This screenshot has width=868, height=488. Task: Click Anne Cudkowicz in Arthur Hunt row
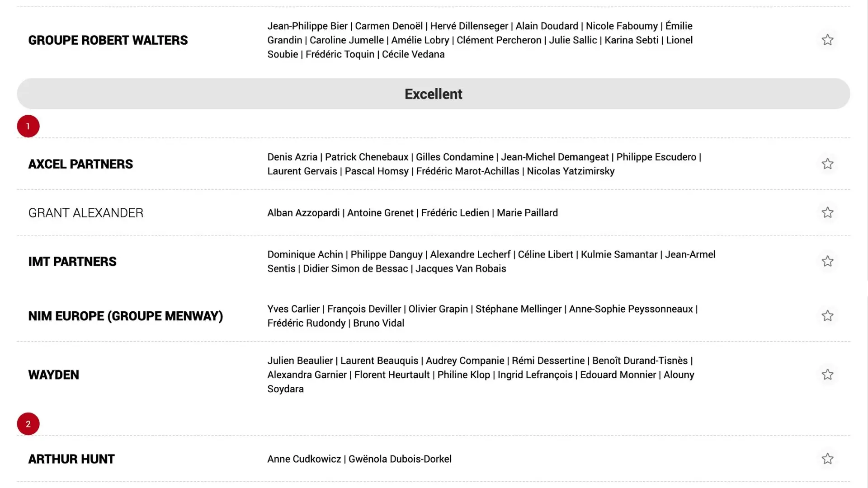[304, 459]
